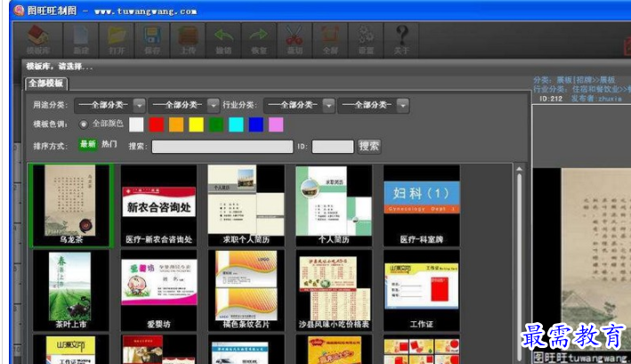
Task: Select the 全部颜色 radio button
Action: [x=84, y=125]
